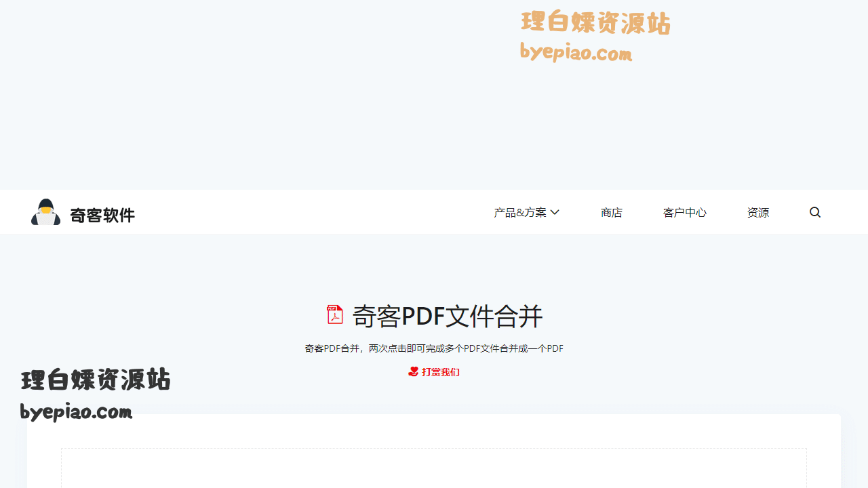Go to 客户中心 in the navigation
Viewport: 868px width, 488px height.
[685, 212]
